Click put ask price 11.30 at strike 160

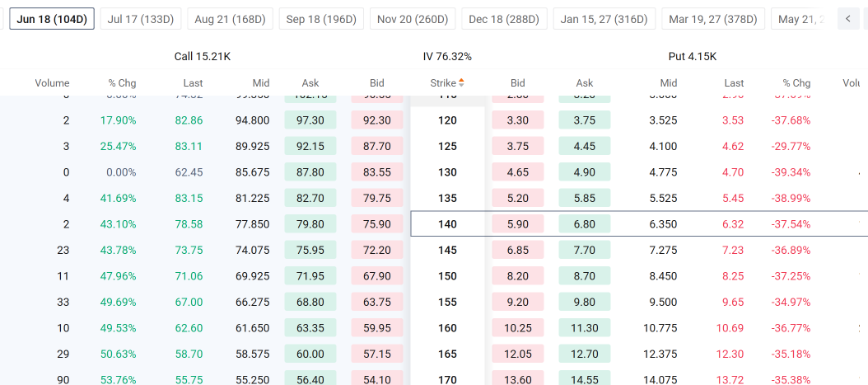coord(584,328)
